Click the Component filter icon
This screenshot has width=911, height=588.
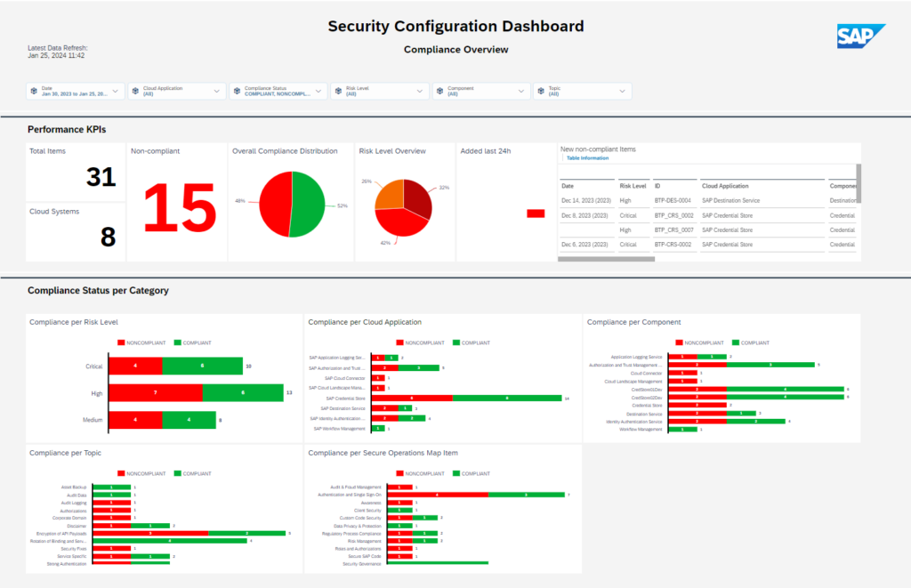439,92
